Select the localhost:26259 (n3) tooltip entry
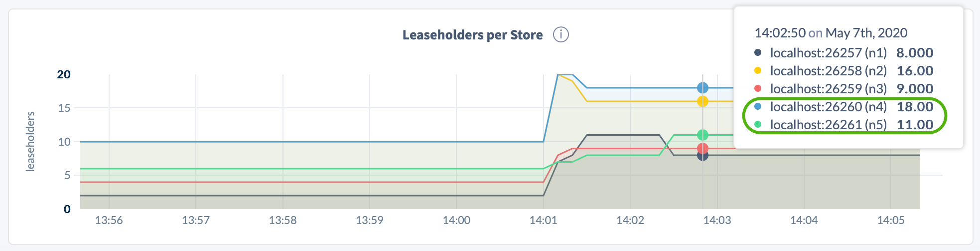 click(x=828, y=88)
